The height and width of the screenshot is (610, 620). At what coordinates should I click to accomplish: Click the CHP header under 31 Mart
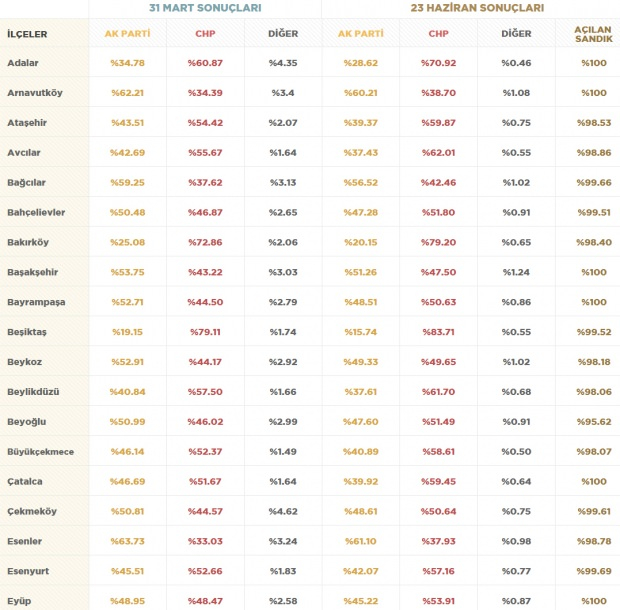(x=205, y=34)
